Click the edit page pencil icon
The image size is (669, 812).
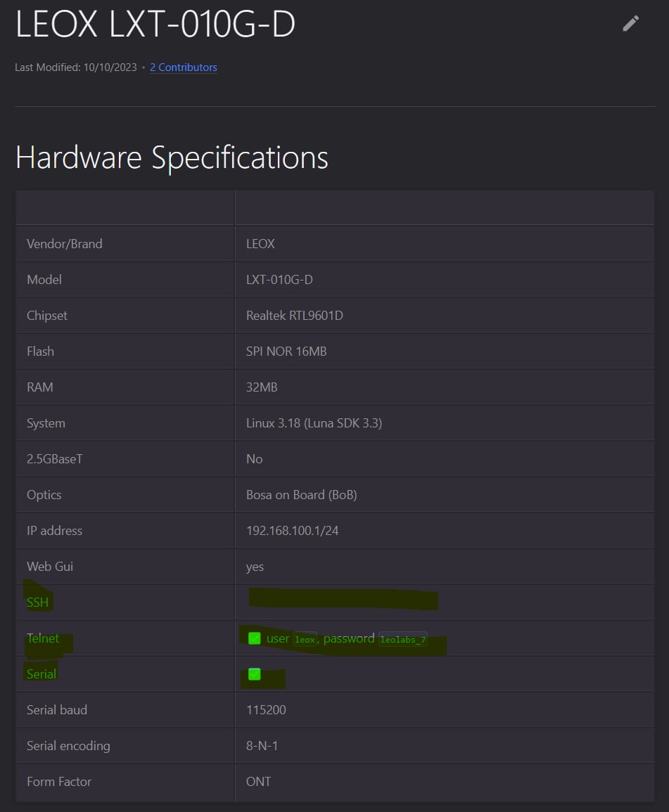coord(630,23)
